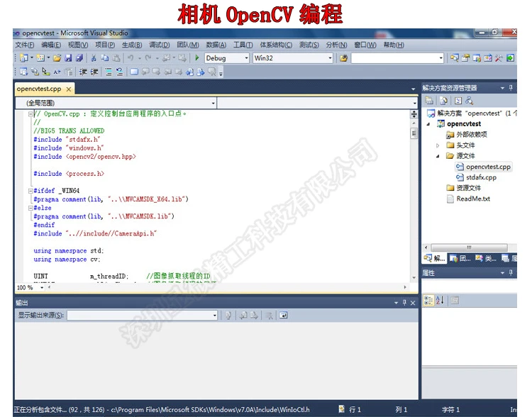Open the File menu
The width and height of the screenshot is (532, 417).
click(x=24, y=45)
